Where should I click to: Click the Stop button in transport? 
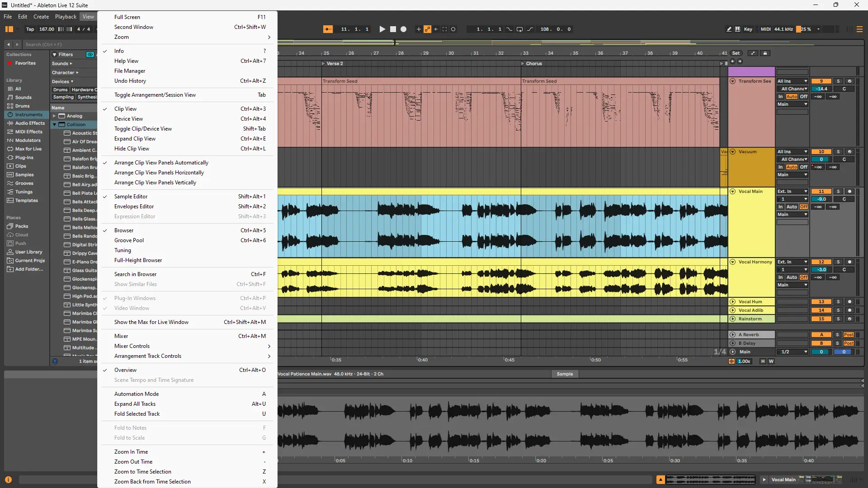click(393, 29)
